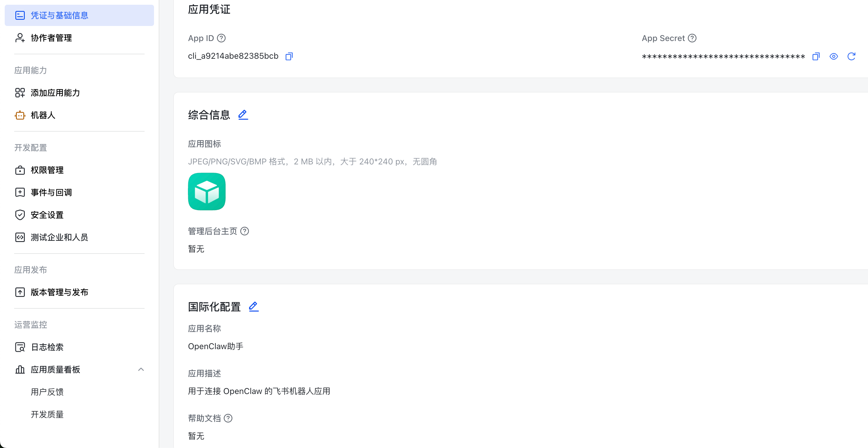Edit the 综合信息 section
The width and height of the screenshot is (868, 448).
click(243, 115)
